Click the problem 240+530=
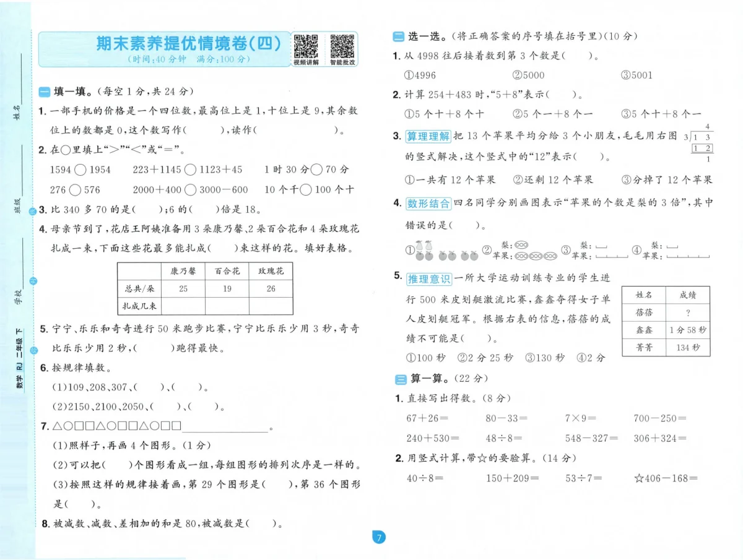 click(433, 438)
